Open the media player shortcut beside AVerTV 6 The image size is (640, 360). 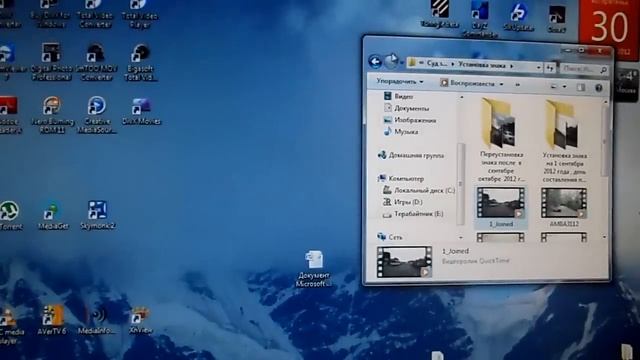pyautogui.click(x=10, y=325)
